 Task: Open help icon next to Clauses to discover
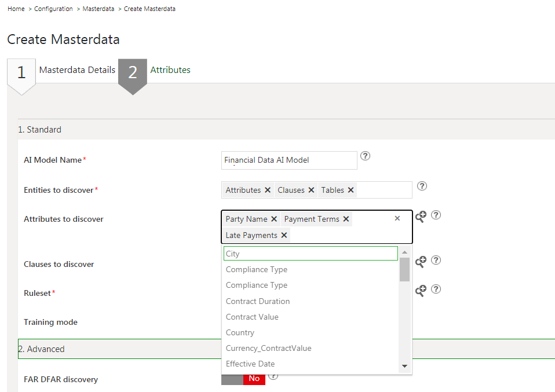[x=436, y=260]
